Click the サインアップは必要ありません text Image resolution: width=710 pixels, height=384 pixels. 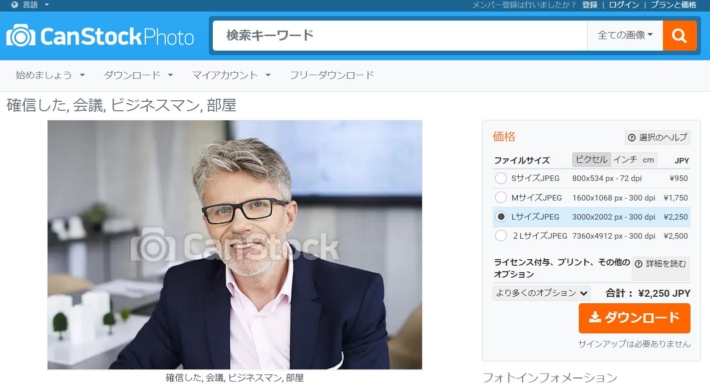(634, 344)
